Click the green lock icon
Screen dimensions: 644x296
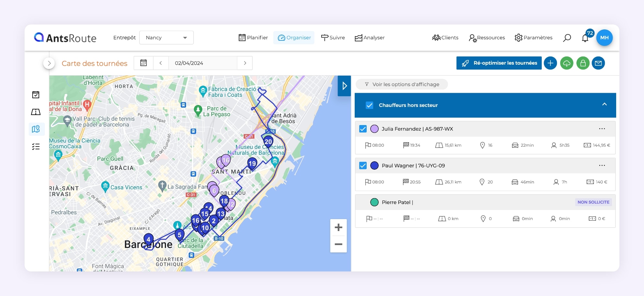pyautogui.click(x=583, y=63)
